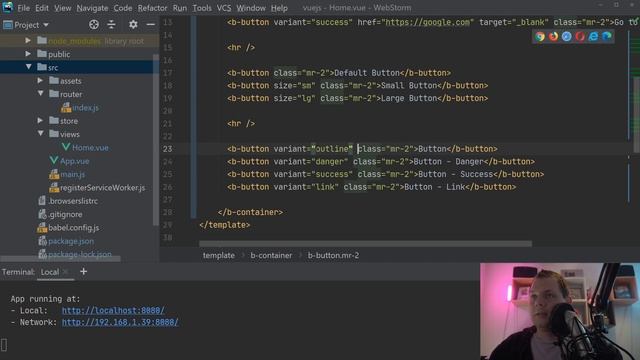Open the Navigate menu
The image size is (640, 360).
click(92, 8)
